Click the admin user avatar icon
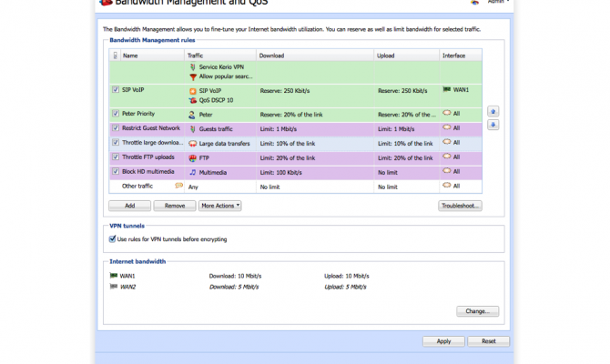 click(475, 2)
